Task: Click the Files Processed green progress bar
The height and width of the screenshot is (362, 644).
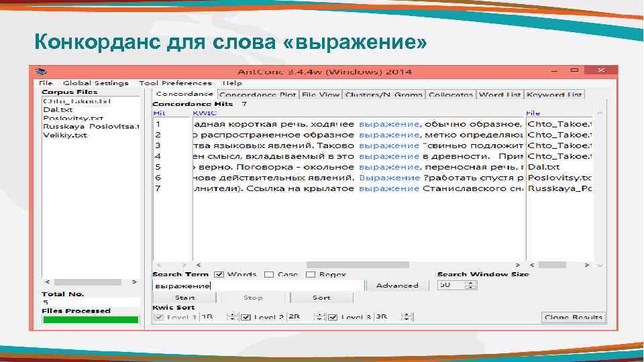Action: (x=91, y=320)
